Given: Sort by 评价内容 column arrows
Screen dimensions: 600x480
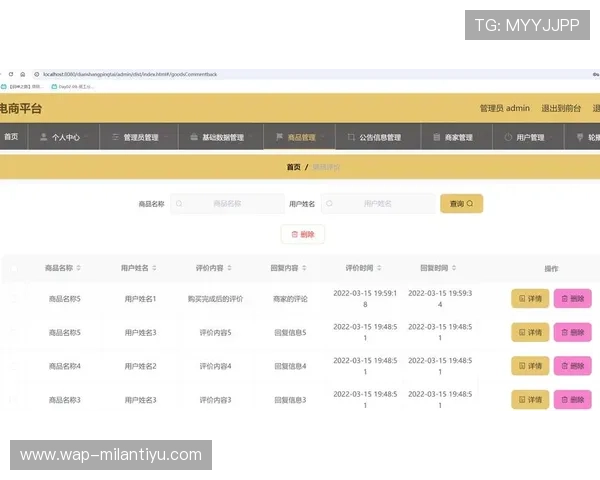Looking at the screenshot, I should (229, 268).
